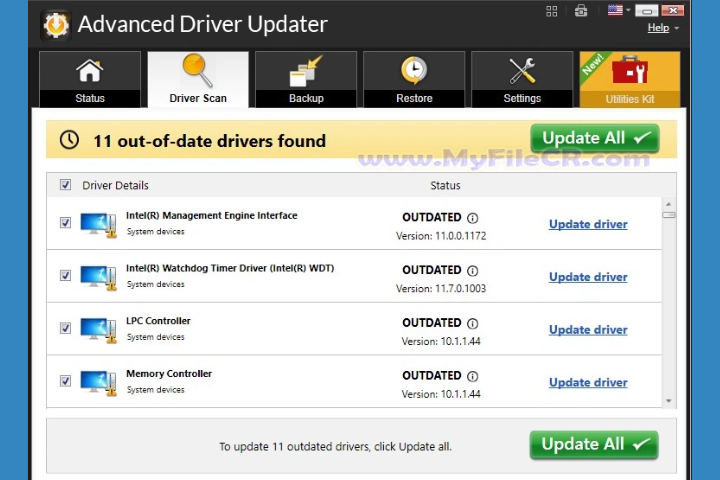Select 'Version: 11.7.0.1003' text
Screen dimensions: 720x480
coord(441,289)
